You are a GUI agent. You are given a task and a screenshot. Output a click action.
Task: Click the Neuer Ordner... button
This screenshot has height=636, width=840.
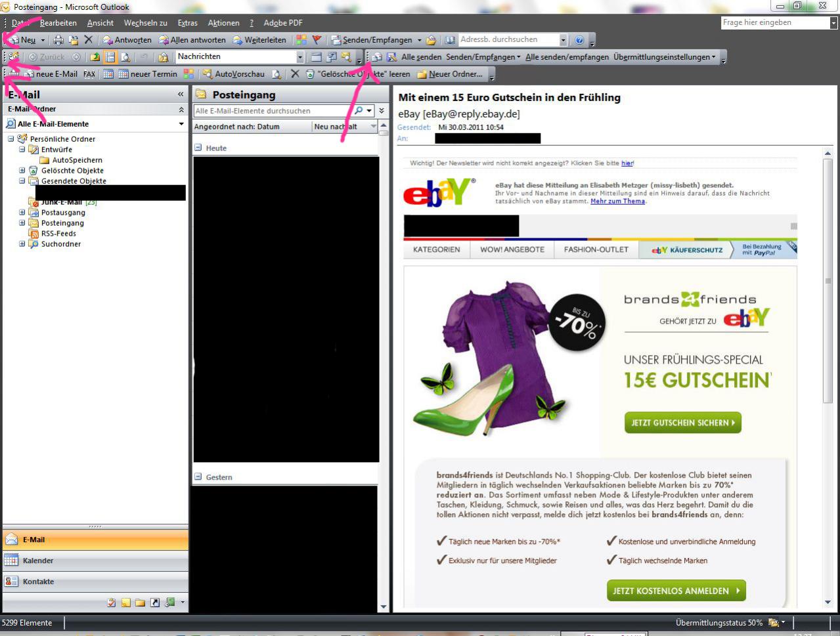tap(450, 74)
